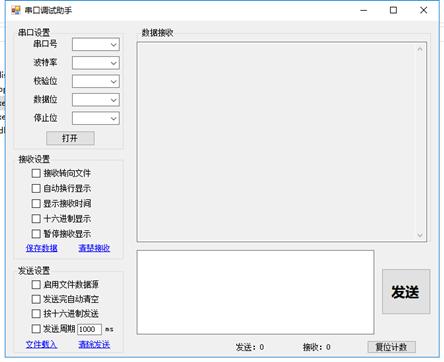This screenshot has height=362, width=444.
Task: Click receive area scrollbar down arrow
Action: click(x=420, y=235)
